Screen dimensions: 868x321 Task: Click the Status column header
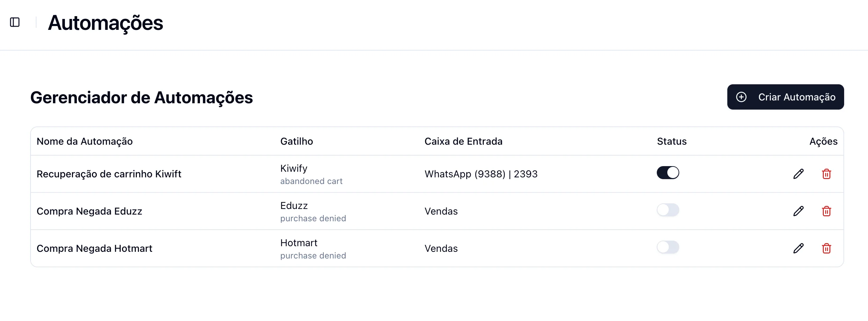(x=672, y=141)
